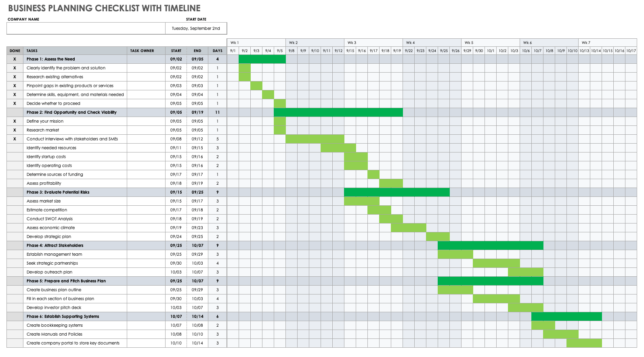Toggle DONE mark for 'Decide whether to proceed'
The image size is (644, 357).
15,104
